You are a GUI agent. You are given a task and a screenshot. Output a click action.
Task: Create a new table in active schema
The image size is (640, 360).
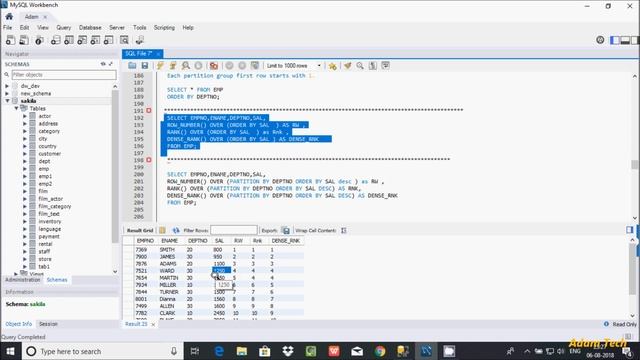[x=69, y=40]
